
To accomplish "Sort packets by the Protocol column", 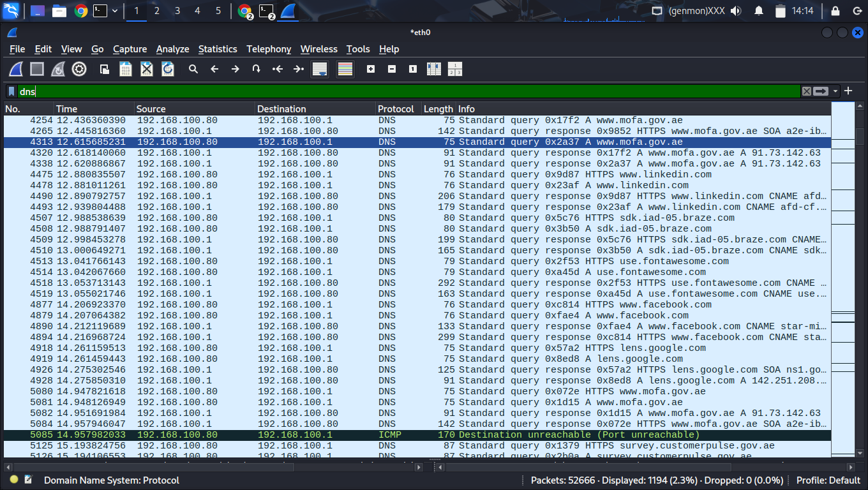I will tap(398, 109).
